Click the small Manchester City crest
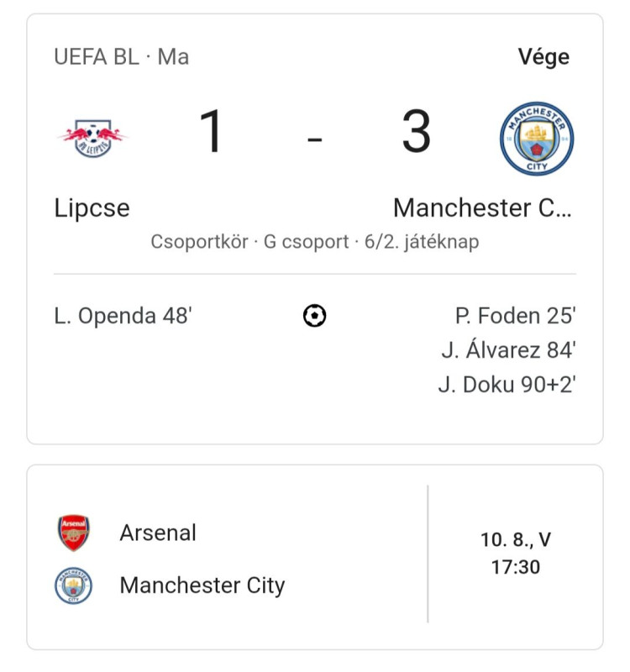 point(73,585)
